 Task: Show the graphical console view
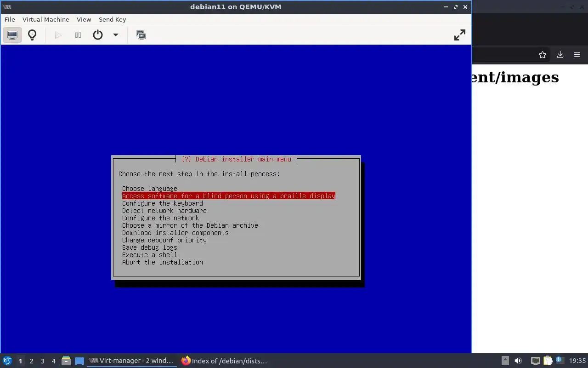point(12,35)
